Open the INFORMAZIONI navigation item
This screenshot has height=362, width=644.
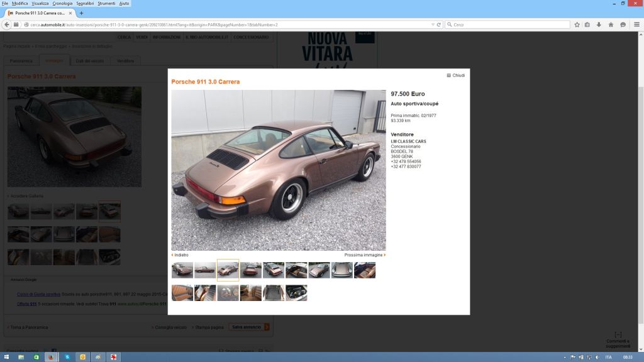pos(166,37)
